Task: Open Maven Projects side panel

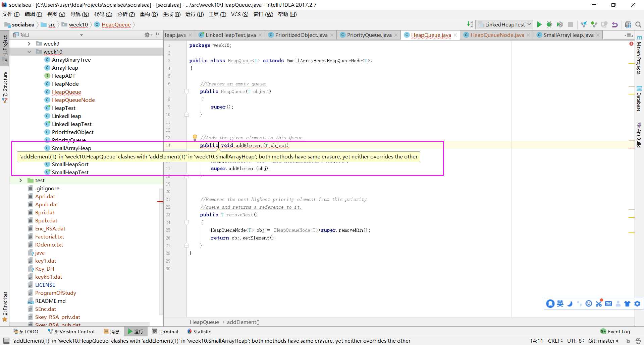Action: pos(639,55)
